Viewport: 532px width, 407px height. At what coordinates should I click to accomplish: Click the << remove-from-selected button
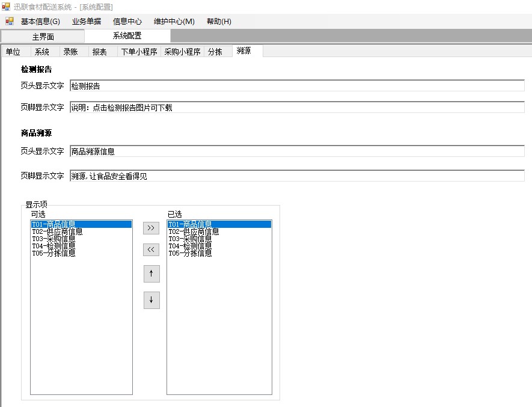[x=151, y=250]
